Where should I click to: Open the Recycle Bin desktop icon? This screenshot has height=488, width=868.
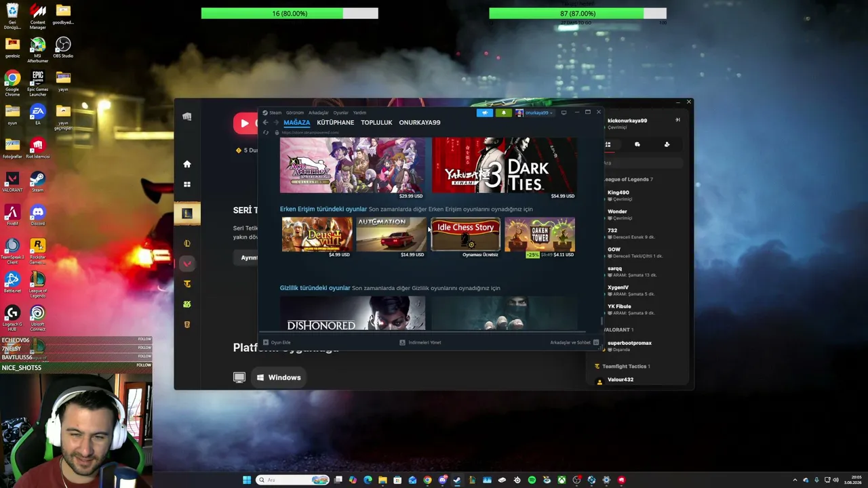[x=12, y=16]
